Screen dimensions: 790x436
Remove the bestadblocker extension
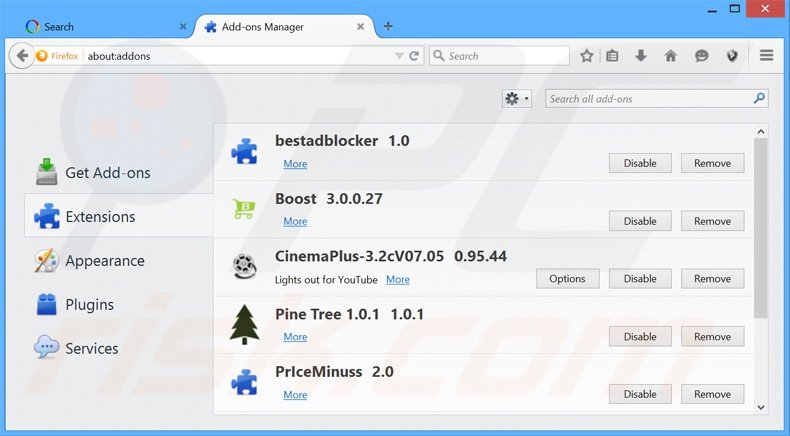click(712, 163)
